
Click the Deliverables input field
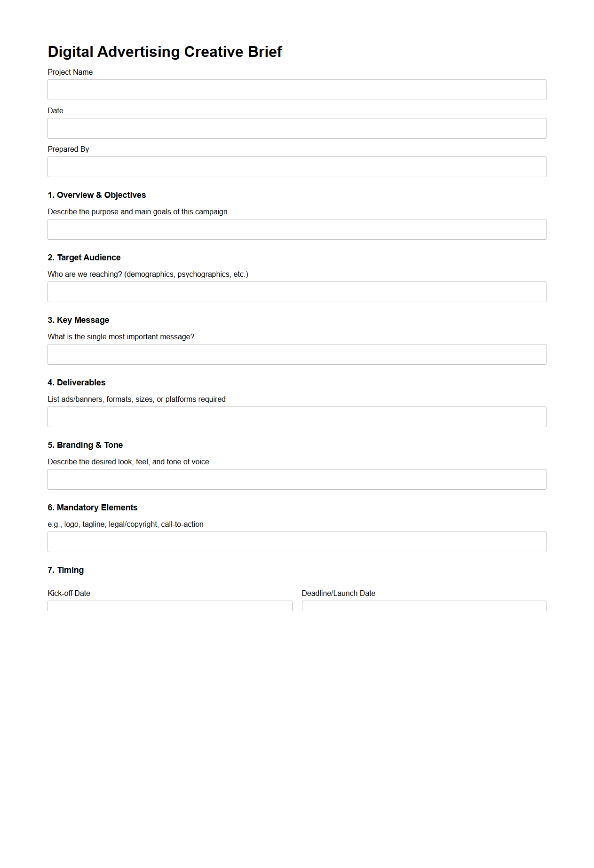pyautogui.click(x=296, y=417)
